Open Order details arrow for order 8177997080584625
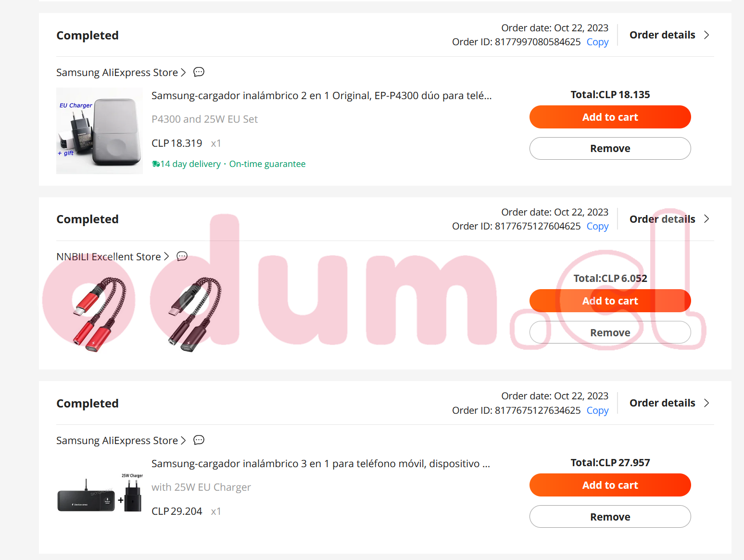The image size is (744, 560). coord(706,35)
